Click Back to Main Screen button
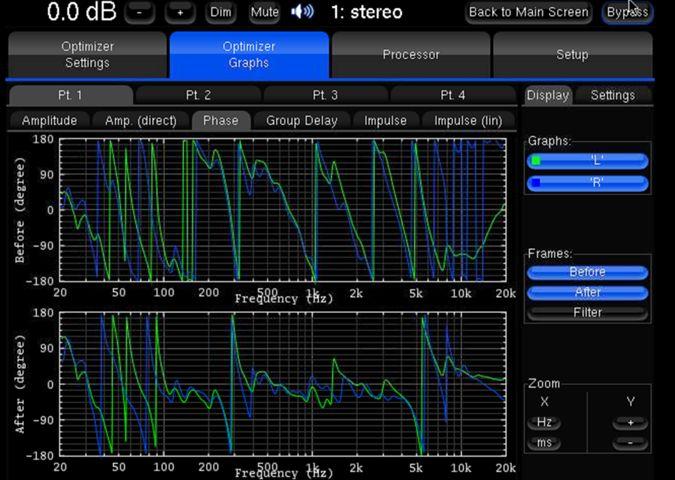This screenshot has width=675, height=480. tap(529, 13)
